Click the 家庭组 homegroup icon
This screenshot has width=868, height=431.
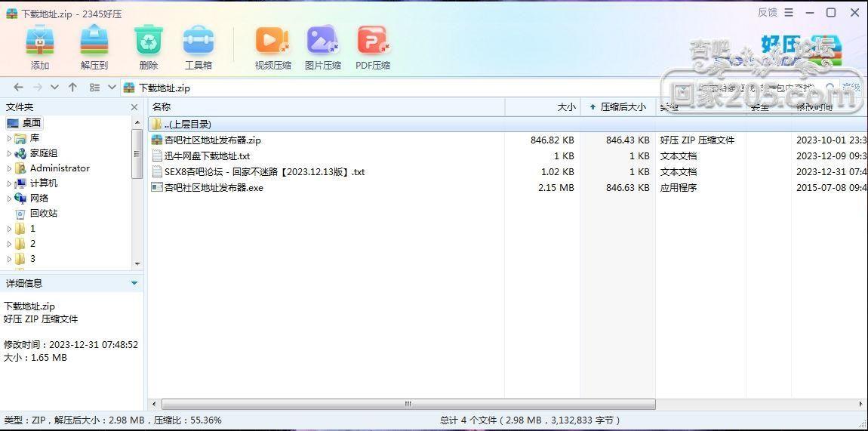pyautogui.click(x=20, y=153)
